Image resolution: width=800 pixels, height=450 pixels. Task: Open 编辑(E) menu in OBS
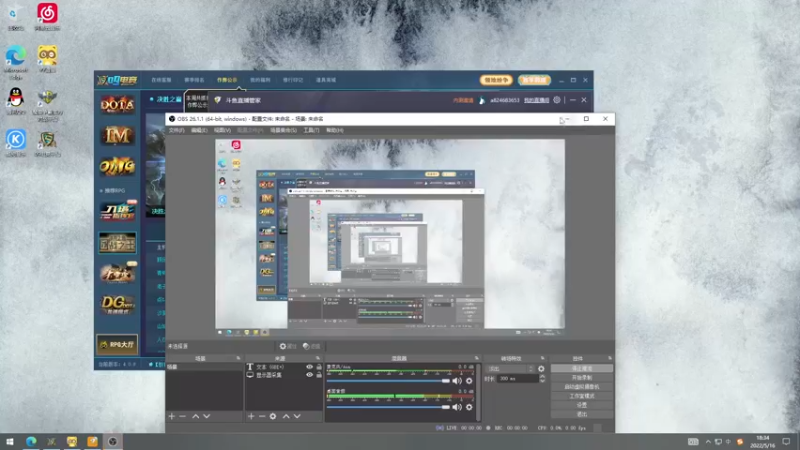pos(199,131)
